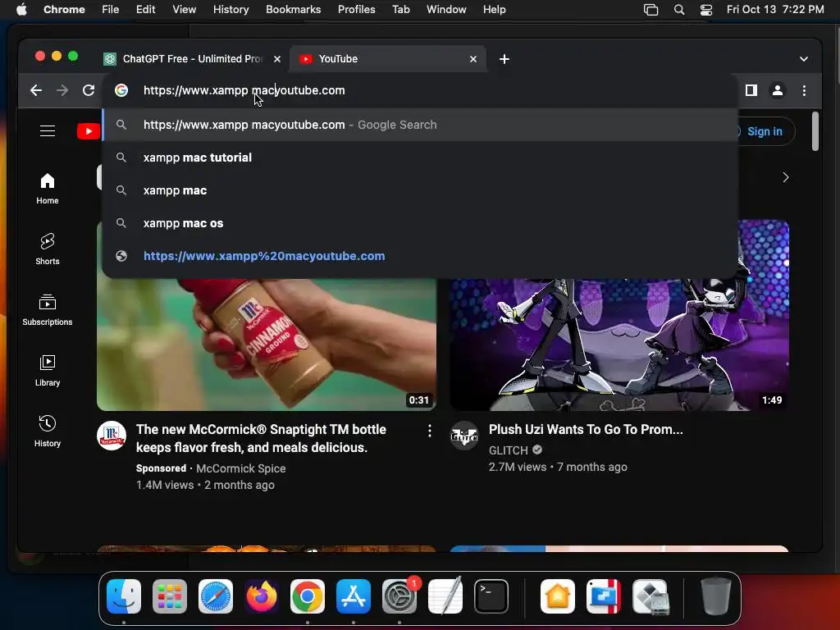Launch Firefox from the Dock
The height and width of the screenshot is (630, 840).
click(x=262, y=596)
